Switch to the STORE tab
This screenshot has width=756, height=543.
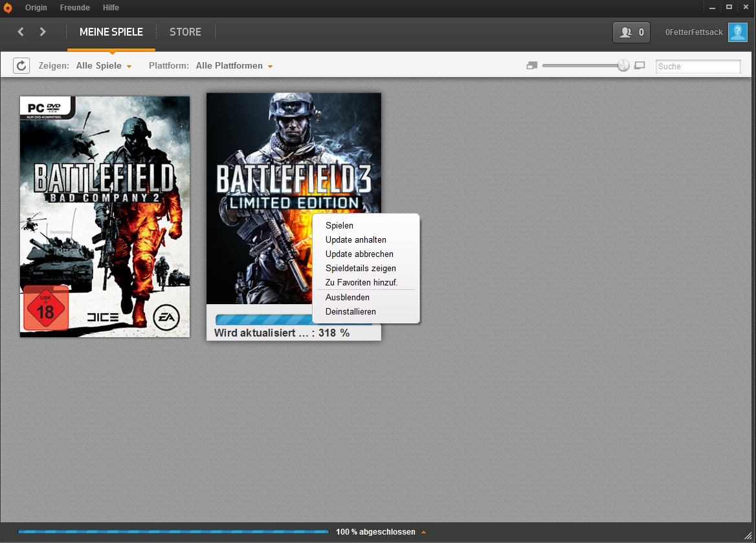coord(186,32)
